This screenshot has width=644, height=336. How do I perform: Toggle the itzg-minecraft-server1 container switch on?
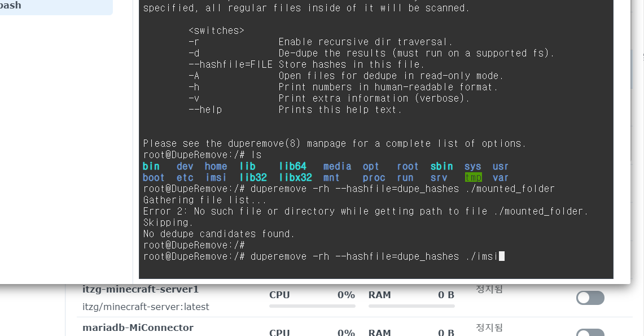tap(590, 298)
